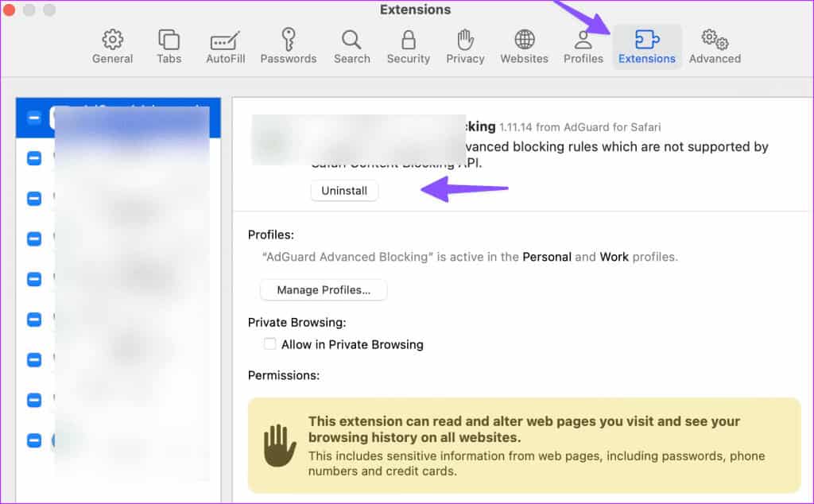The width and height of the screenshot is (814, 504).
Task: Toggle the second extension's checkbox in sidebar
Action: (34, 158)
